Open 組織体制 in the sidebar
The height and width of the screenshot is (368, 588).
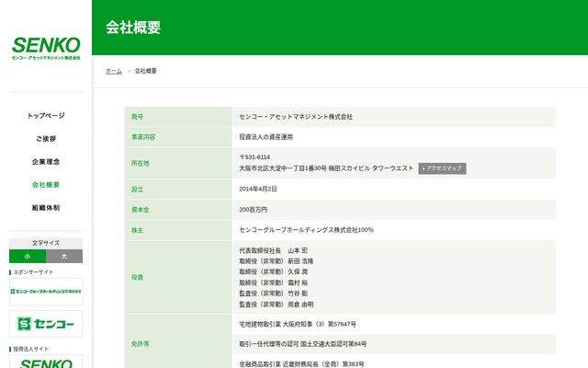[46, 208]
